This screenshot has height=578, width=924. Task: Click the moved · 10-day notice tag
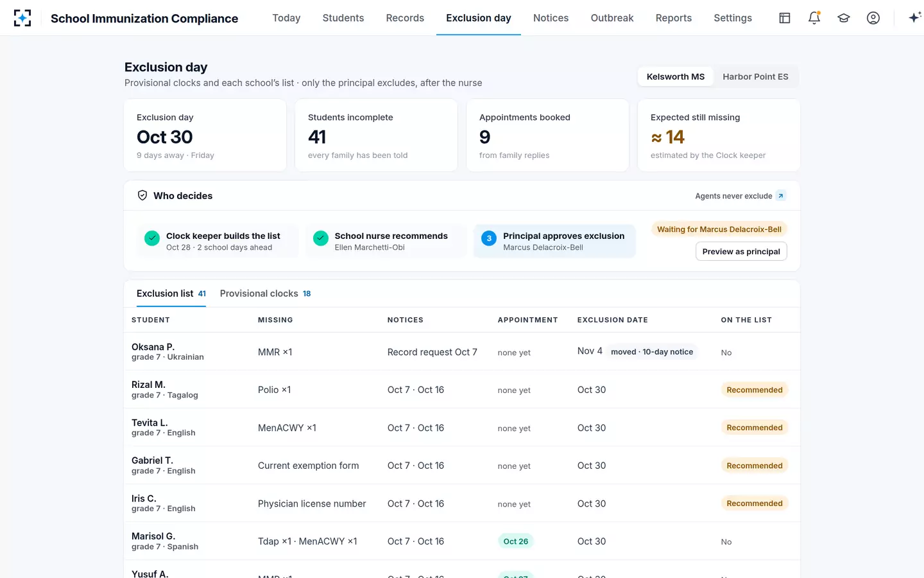click(x=652, y=352)
